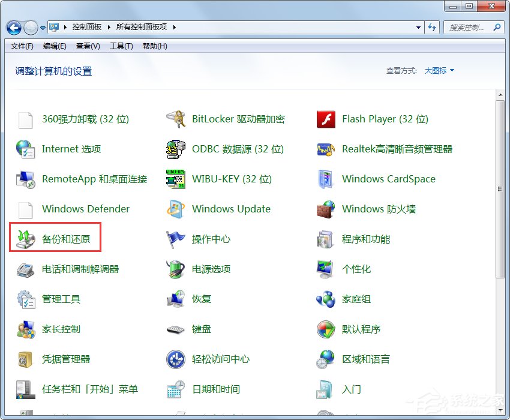The image size is (510, 420).
Task: Open the Internet 选项 icon
Action: tap(25, 149)
